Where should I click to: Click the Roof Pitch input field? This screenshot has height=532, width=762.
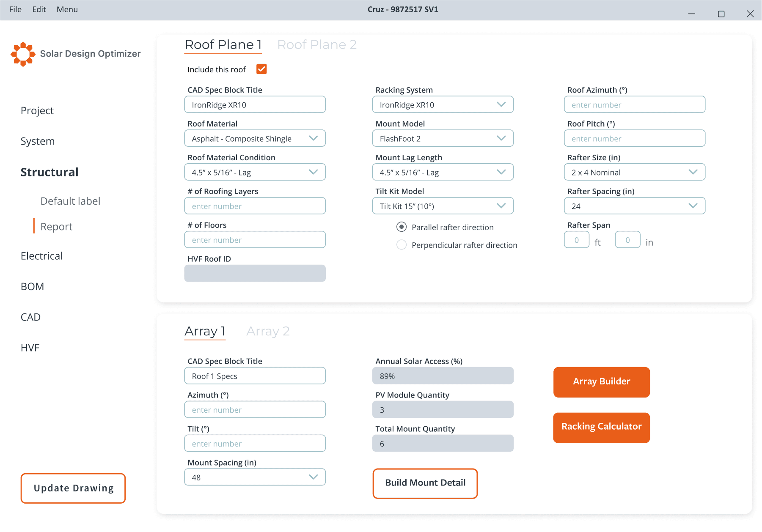tap(635, 138)
